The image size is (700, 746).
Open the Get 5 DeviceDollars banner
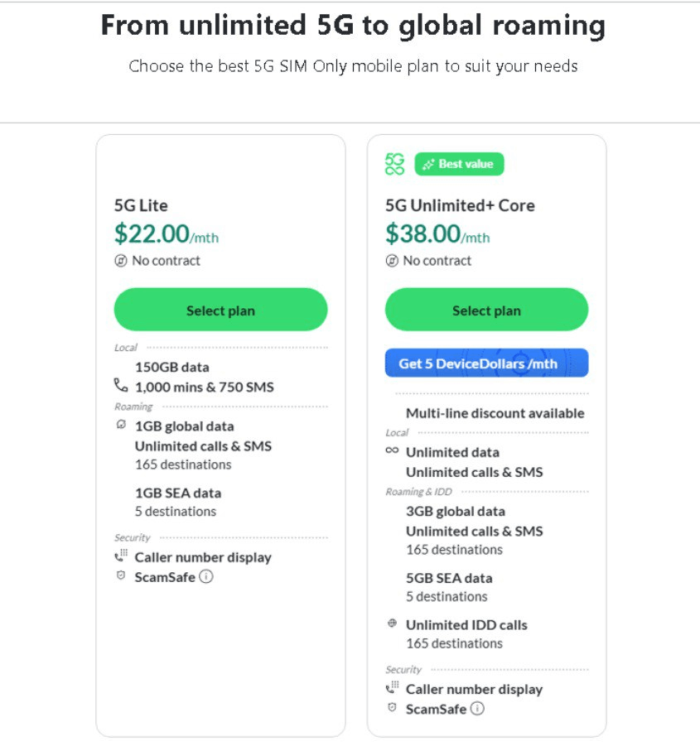tap(486, 363)
